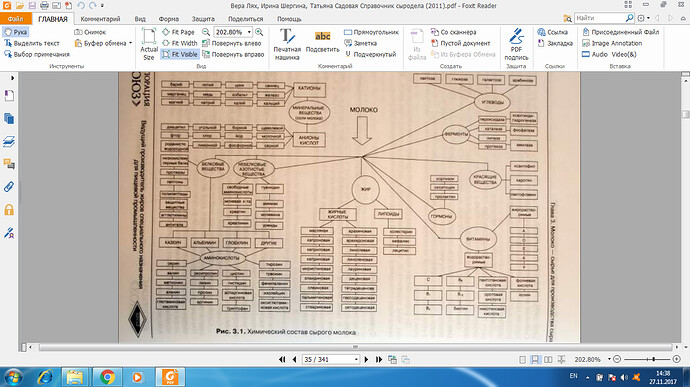Click the Actual Size icon
Screen dimensions: 690x387
point(149,44)
